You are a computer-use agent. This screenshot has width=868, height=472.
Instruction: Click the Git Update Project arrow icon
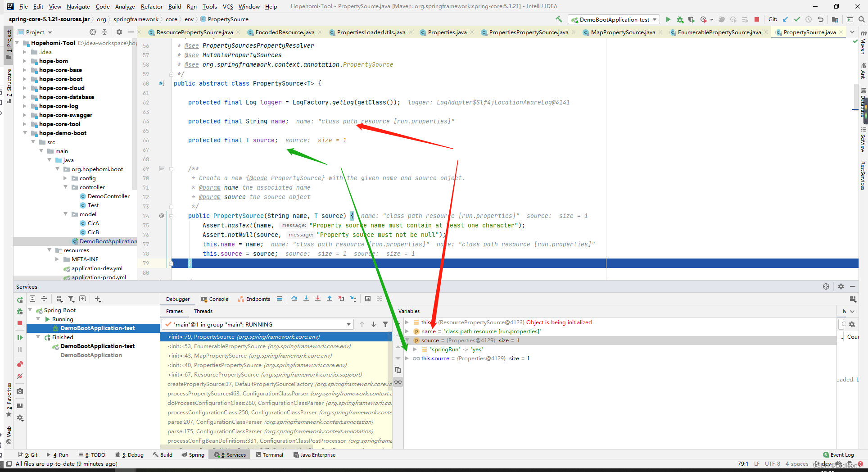pyautogui.click(x=786, y=19)
